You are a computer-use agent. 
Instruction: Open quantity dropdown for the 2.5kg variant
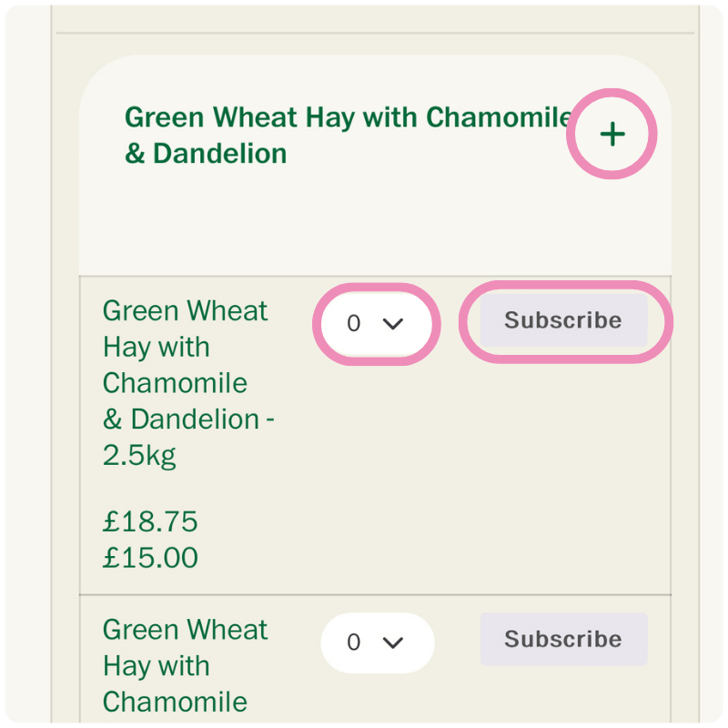click(376, 324)
